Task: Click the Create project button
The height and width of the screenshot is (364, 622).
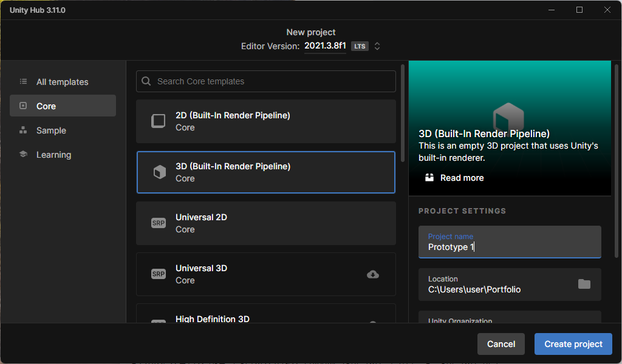Action: click(573, 344)
